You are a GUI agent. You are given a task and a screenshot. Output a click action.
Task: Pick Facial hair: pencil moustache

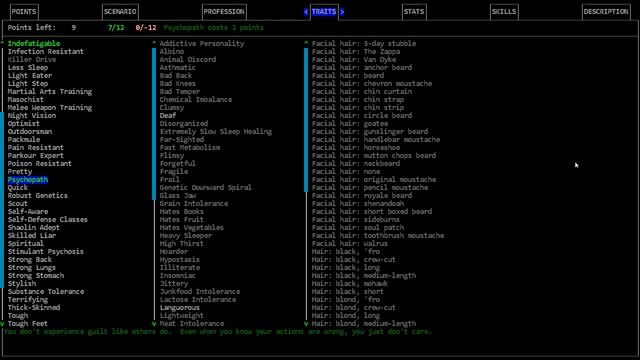tap(370, 187)
